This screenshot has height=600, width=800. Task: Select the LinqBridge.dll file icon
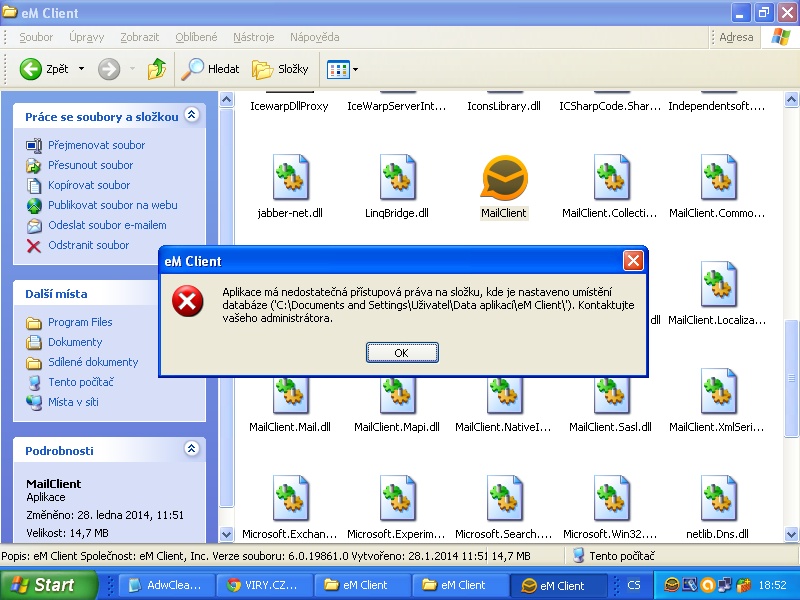(x=396, y=178)
